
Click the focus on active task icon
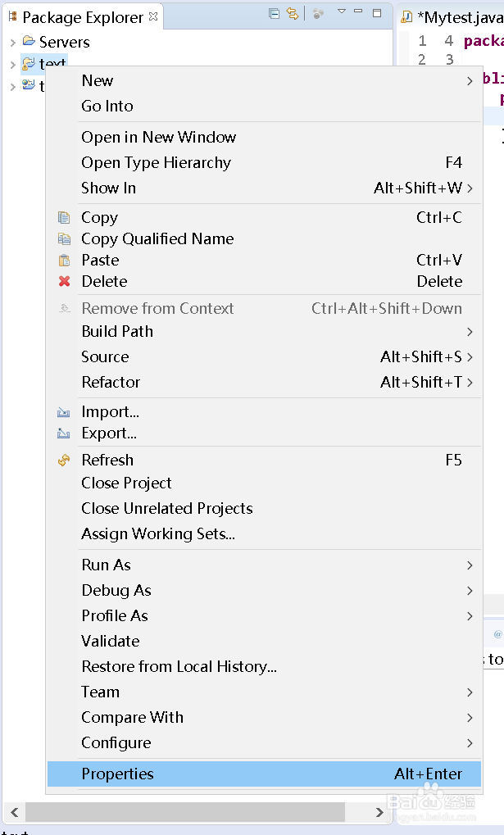click(318, 13)
